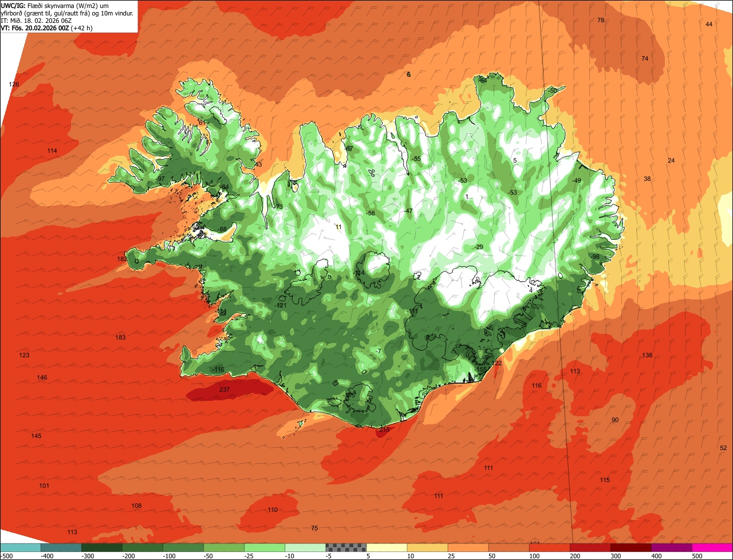Click the flux value 237 off the southwest coast
The image size is (733, 560).
click(224, 390)
